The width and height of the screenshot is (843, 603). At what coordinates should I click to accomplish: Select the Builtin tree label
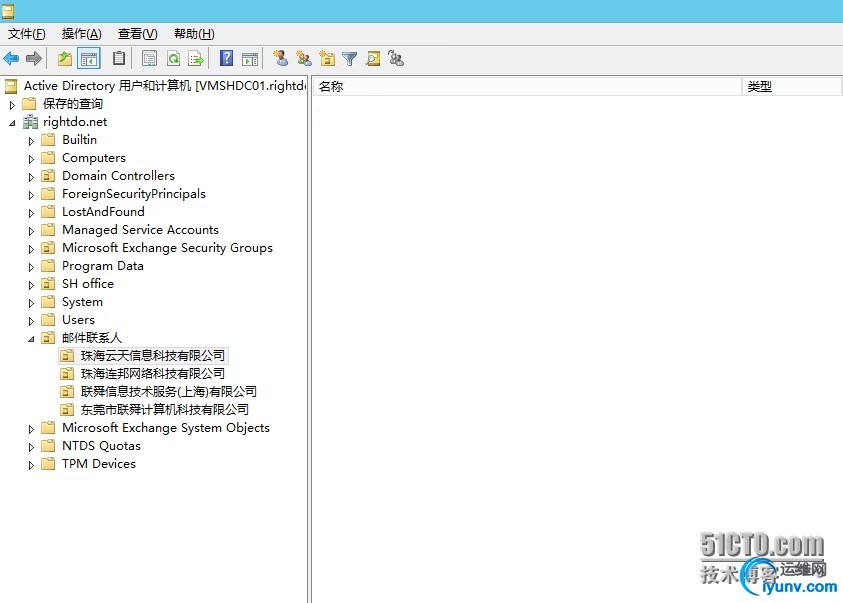80,140
